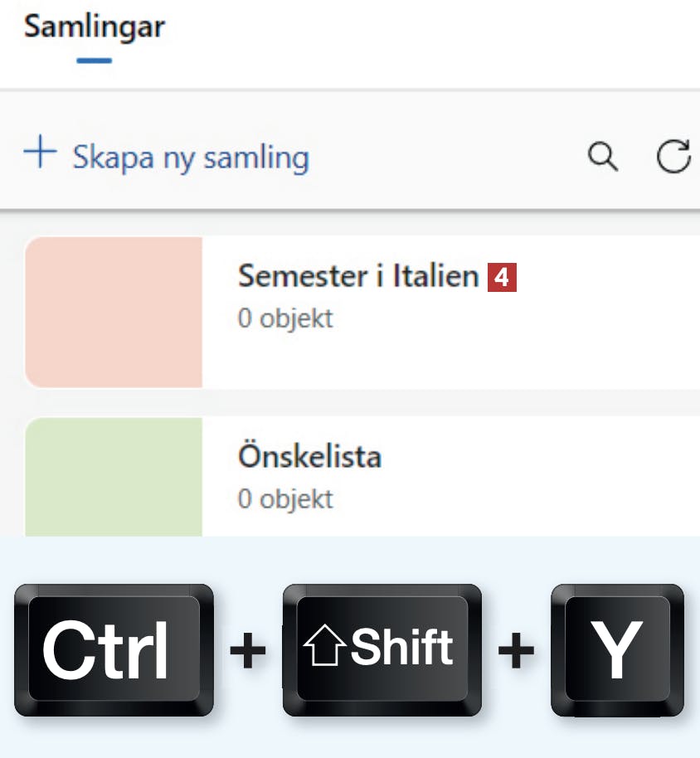Click the pink Semester i Italien thumbnail
This screenshot has height=758, width=700.
[114, 312]
